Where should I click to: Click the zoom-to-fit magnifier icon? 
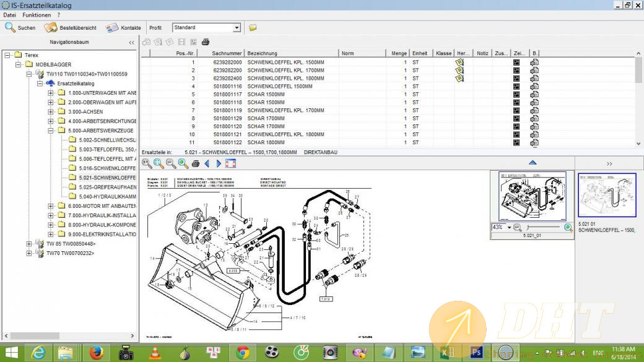[x=159, y=163]
